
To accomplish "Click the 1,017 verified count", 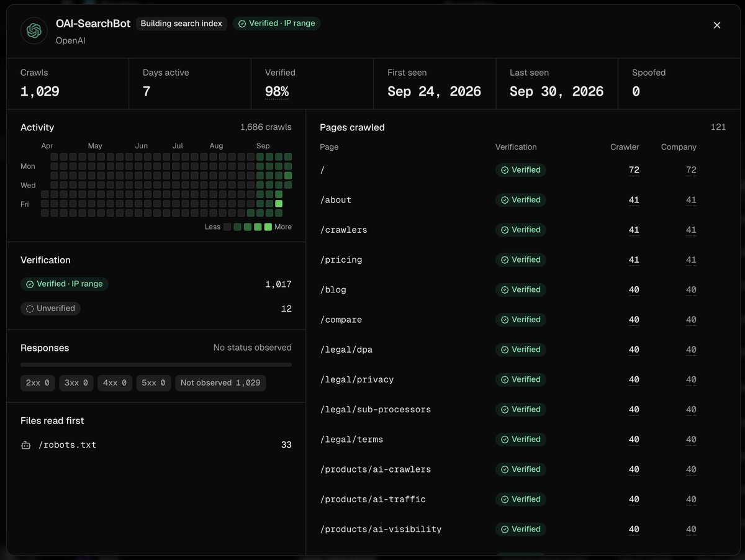I will click(x=278, y=284).
